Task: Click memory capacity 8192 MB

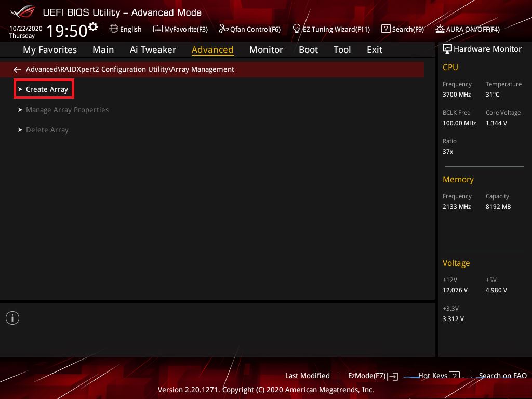Action: [x=498, y=206]
